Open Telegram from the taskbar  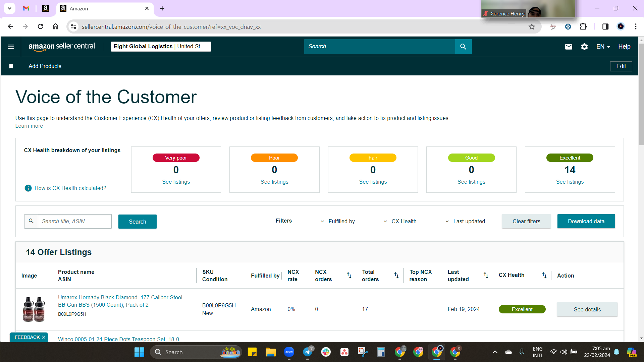point(308,352)
